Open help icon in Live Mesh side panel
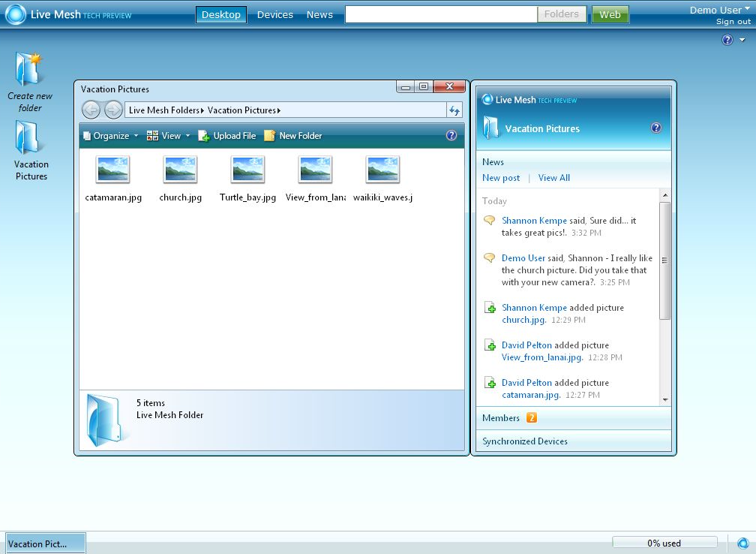 pyautogui.click(x=656, y=128)
